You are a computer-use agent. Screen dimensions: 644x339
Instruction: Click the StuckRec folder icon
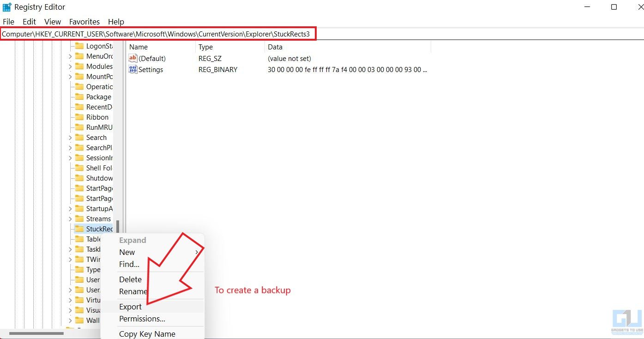click(79, 229)
